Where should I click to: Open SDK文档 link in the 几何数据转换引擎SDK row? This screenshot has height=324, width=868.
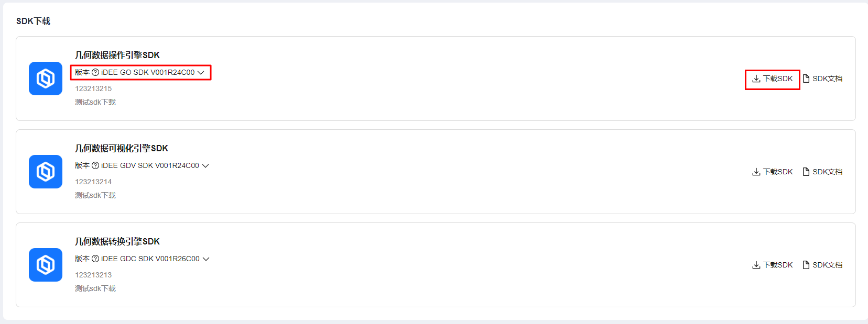[822, 265]
